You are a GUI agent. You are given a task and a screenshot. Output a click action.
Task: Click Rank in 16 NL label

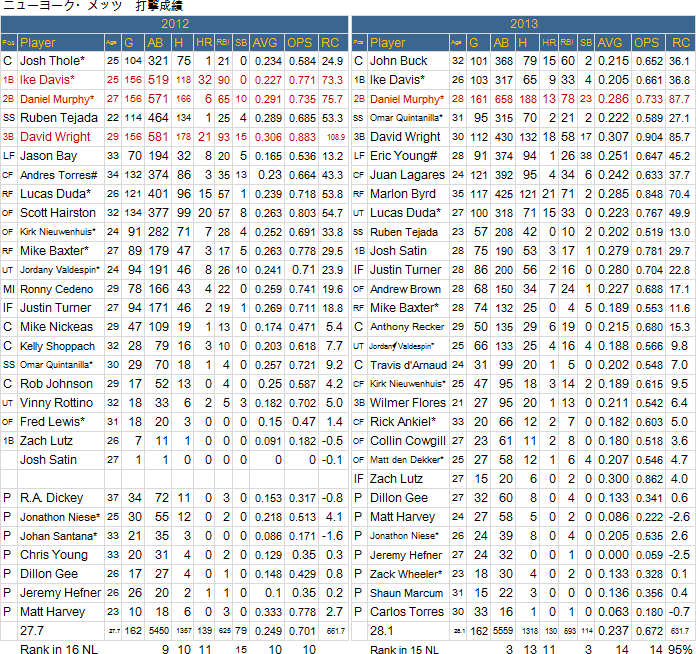pos(59,649)
